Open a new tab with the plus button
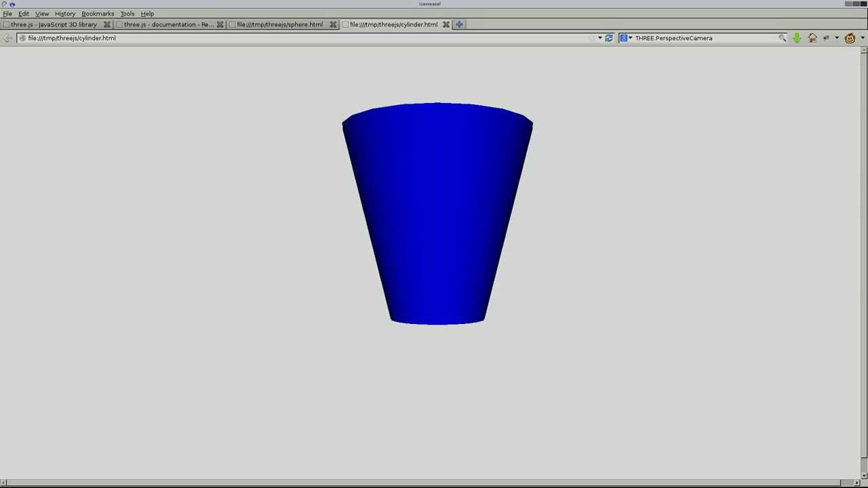Image resolution: width=868 pixels, height=488 pixels. (459, 24)
